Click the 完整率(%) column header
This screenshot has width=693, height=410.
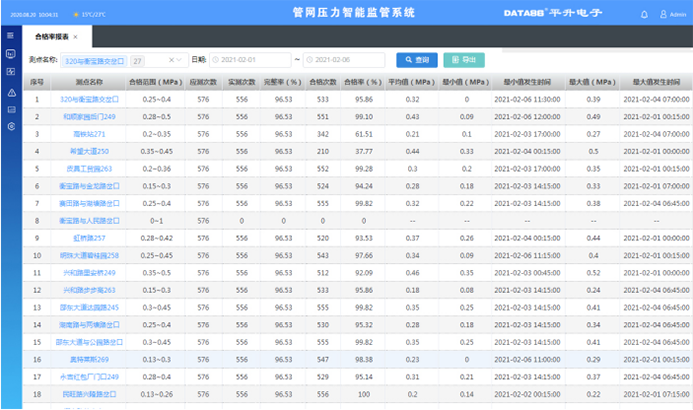point(283,82)
